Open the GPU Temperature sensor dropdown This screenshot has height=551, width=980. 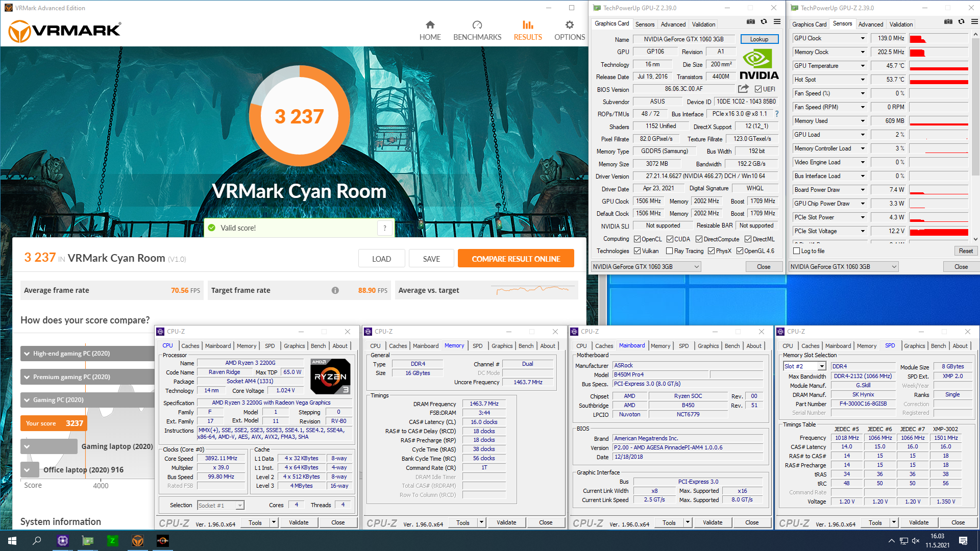pos(863,66)
